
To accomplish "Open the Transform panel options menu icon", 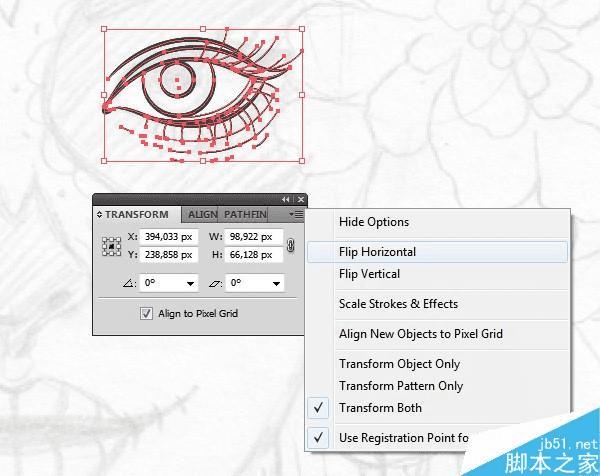I will coord(296,215).
